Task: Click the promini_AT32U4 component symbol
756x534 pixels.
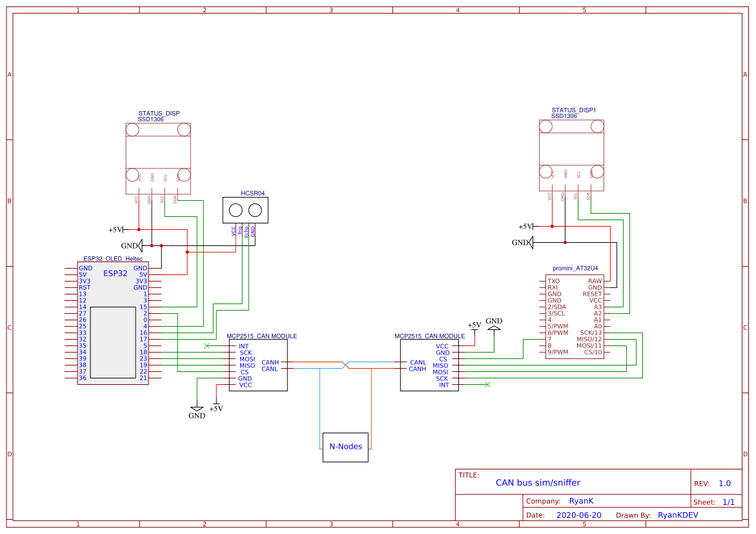Action: click(x=573, y=316)
